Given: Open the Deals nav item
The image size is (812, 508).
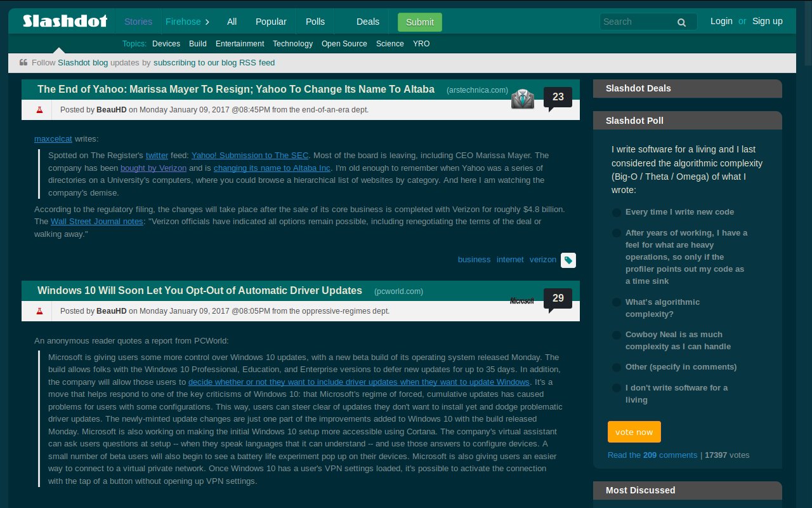Looking at the screenshot, I should pyautogui.click(x=368, y=22).
